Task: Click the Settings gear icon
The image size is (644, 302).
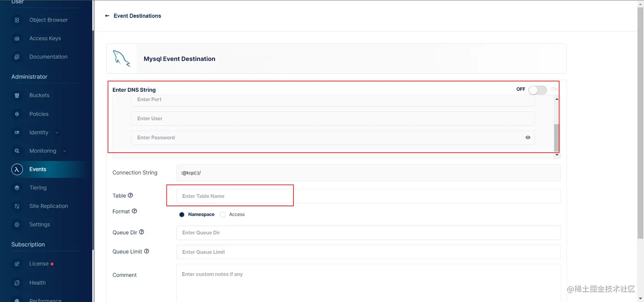Action: point(17,225)
